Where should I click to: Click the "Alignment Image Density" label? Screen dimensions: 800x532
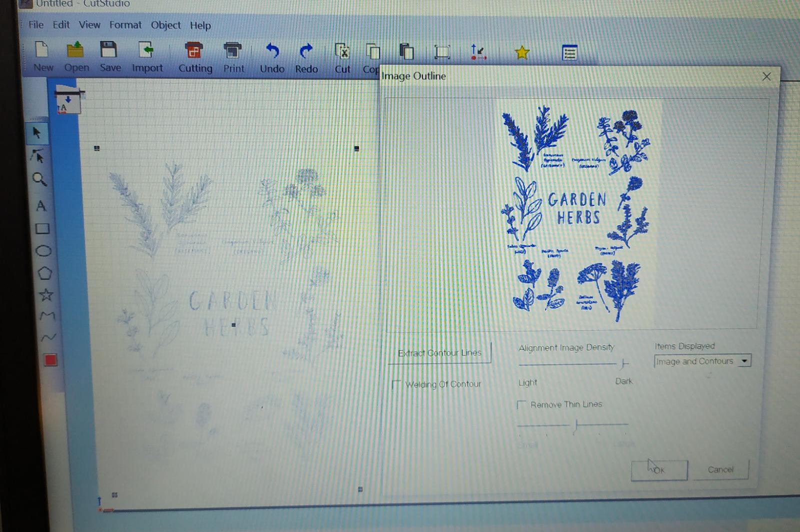coord(566,348)
